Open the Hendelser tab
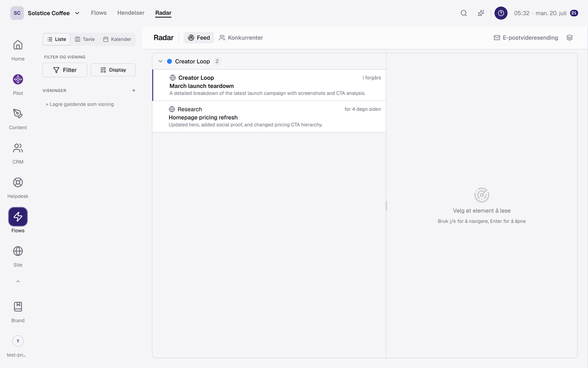Image resolution: width=588 pixels, height=368 pixels. click(x=131, y=13)
